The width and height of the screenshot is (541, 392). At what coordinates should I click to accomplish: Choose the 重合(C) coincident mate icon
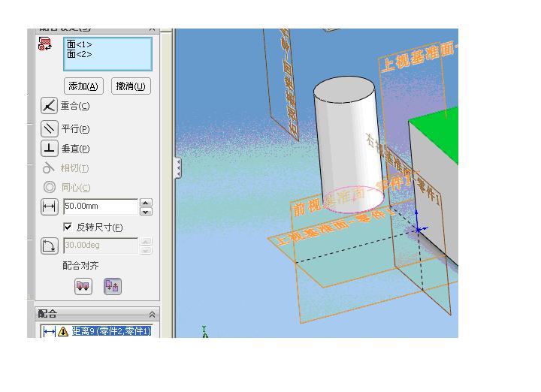(49, 105)
